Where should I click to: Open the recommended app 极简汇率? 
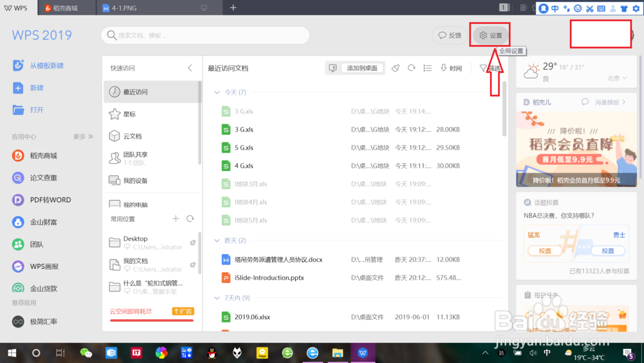click(x=35, y=322)
